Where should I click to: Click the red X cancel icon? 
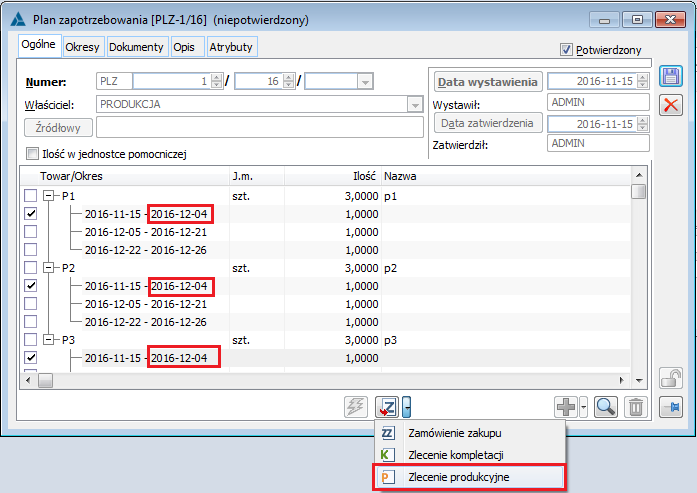672,106
